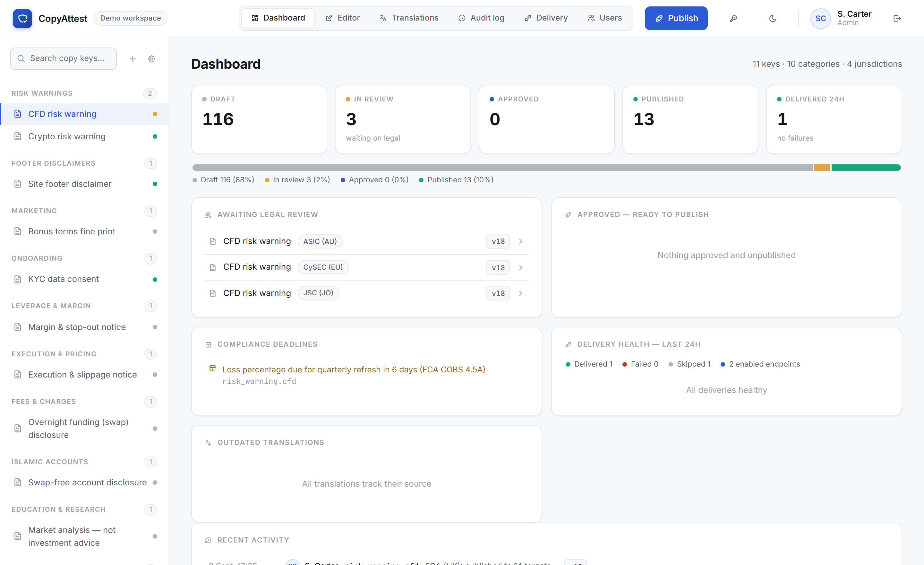Click chevron on CySEC (EU) row
This screenshot has width=924, height=565.
pyautogui.click(x=520, y=267)
